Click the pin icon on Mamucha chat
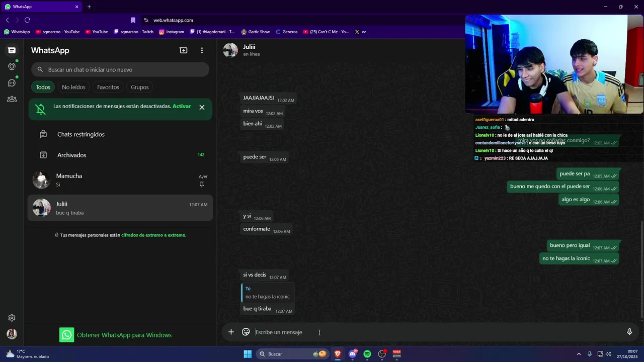 coord(202,185)
